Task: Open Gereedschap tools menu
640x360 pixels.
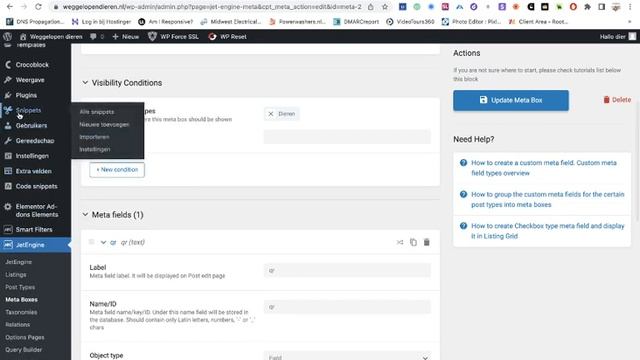Action: [35, 141]
